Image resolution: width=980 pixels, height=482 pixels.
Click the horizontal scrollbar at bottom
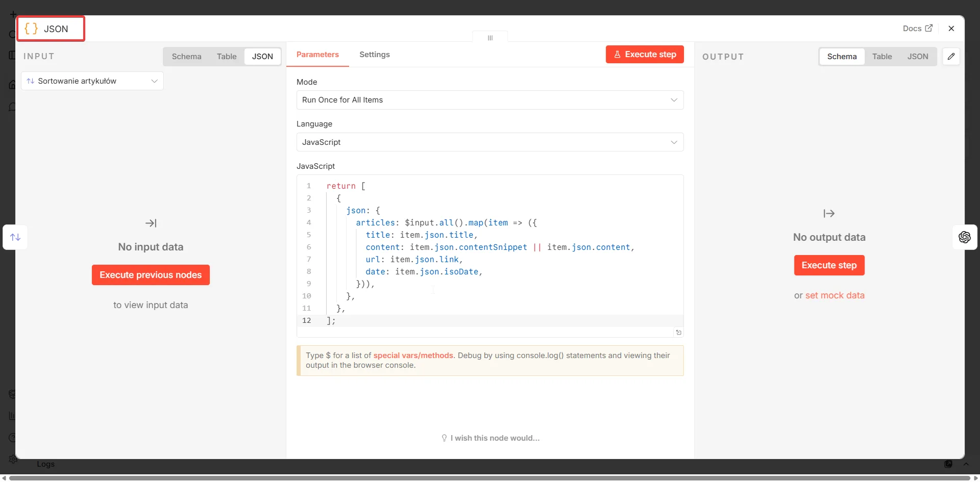(x=489, y=478)
